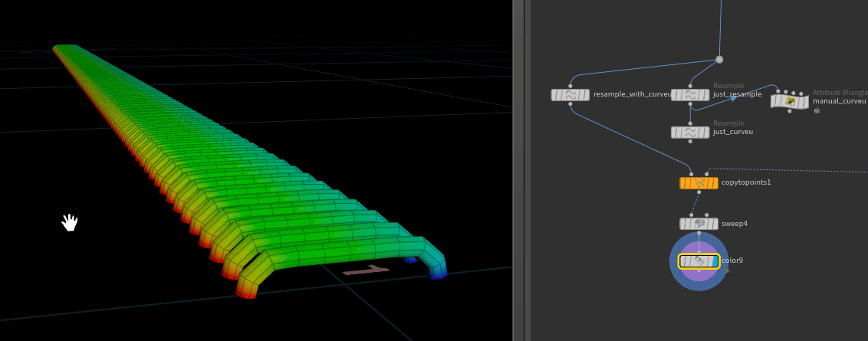Select the resample_with_curveu node icon
Screen dimensions: 868x341
(570, 95)
